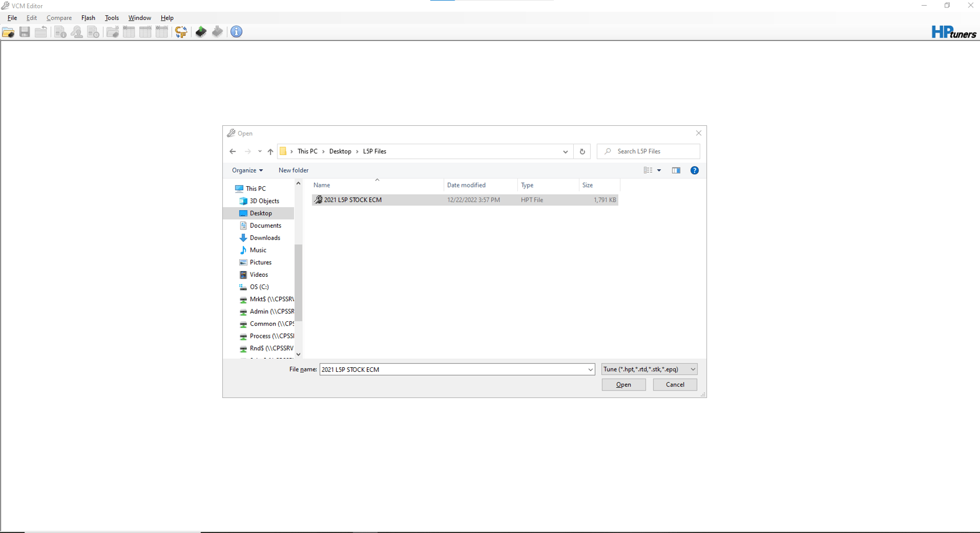Click the blue info icon in toolbar
Viewport: 980px width, 533px height.
pos(236,32)
